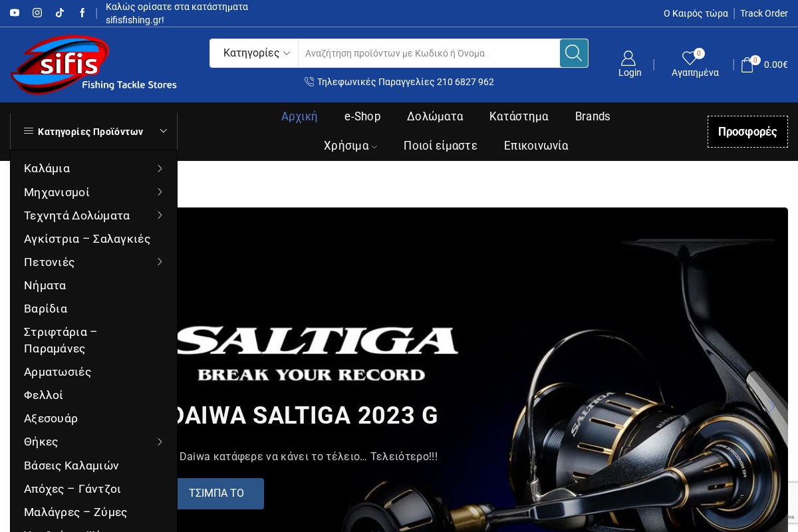This screenshot has width=798, height=532.
Task: Click the 0.00€ cart total
Action: (776, 65)
